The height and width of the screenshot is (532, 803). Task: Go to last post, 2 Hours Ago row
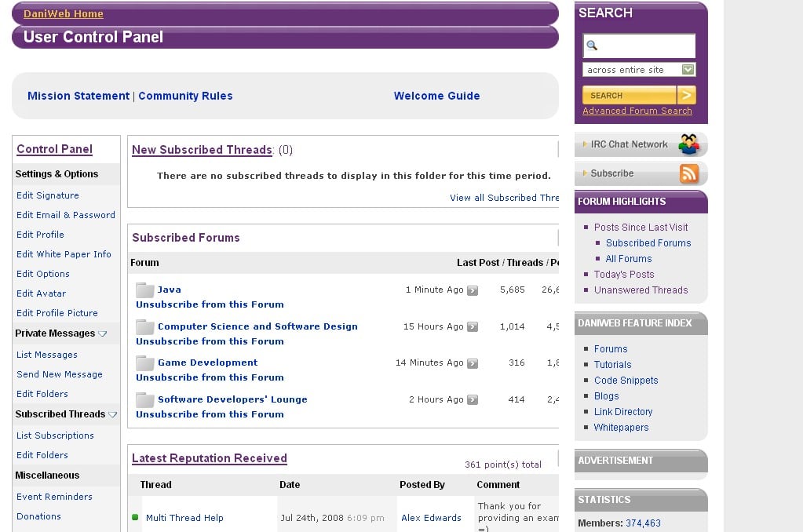pos(473,400)
